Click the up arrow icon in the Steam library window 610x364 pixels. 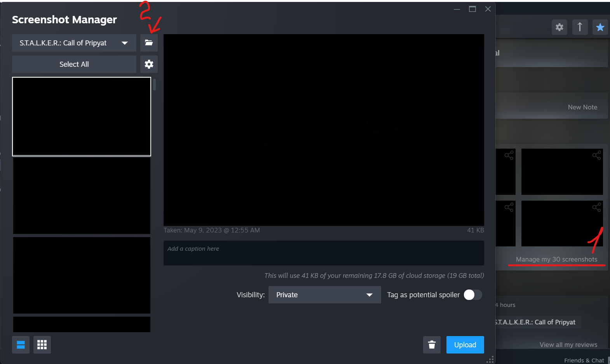[x=580, y=27]
